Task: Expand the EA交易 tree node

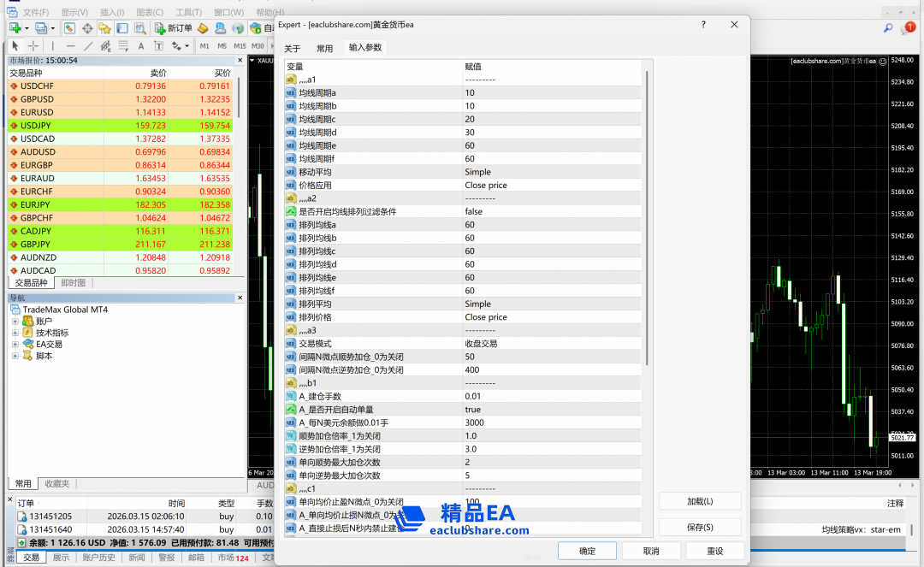Action: coord(15,344)
